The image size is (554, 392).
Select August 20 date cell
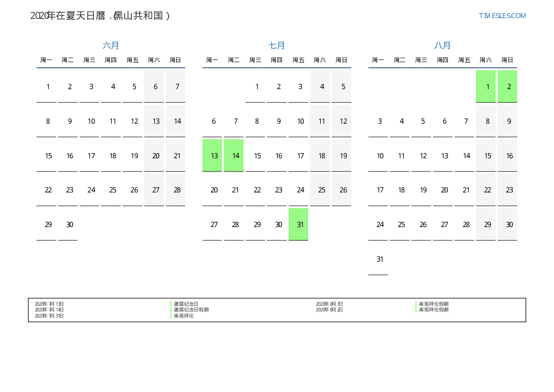445,190
